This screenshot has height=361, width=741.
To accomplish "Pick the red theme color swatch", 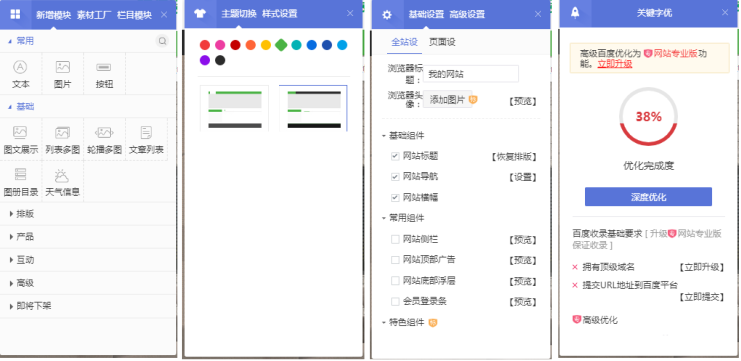I will coord(205,45).
